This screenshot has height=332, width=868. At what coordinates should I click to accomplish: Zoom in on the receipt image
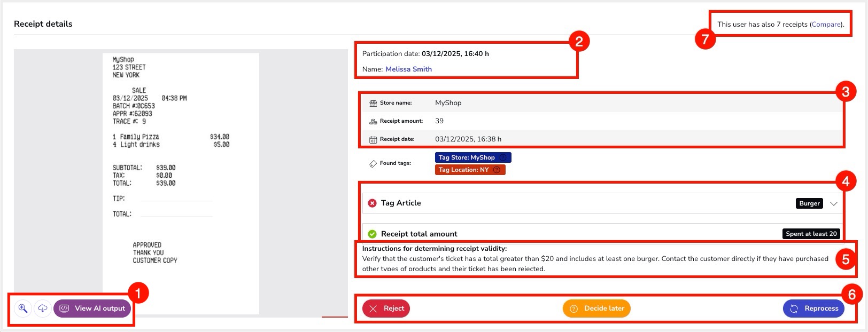coord(23,308)
